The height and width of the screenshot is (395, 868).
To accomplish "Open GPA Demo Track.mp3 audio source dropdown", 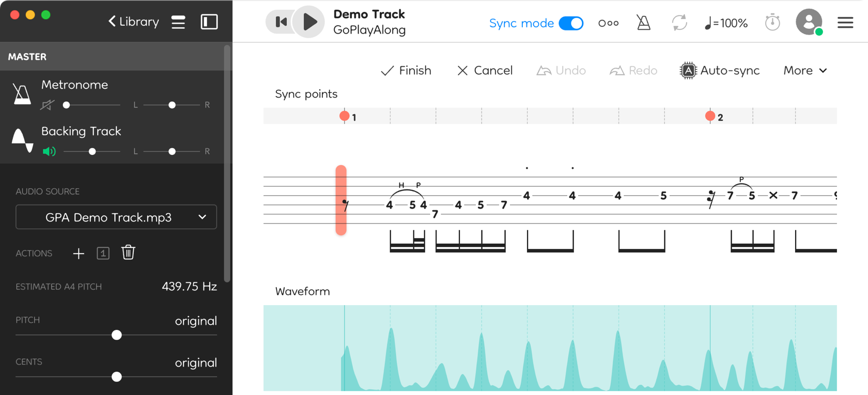I will 116,217.
